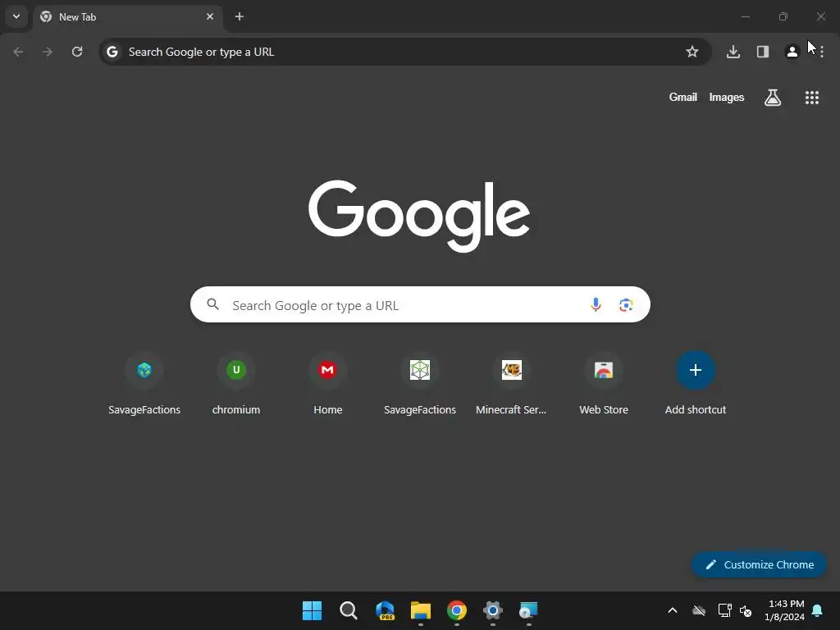This screenshot has height=630, width=840.
Task: Open the Google apps grid
Action: coord(812,98)
